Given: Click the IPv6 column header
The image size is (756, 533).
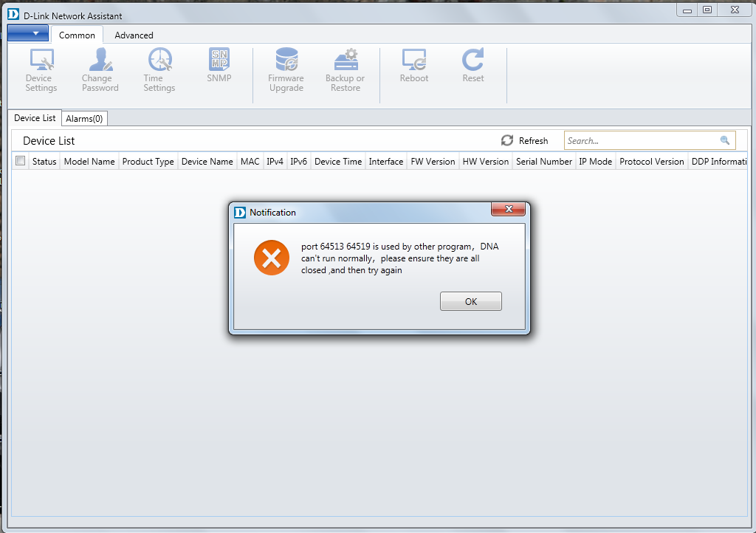Looking at the screenshot, I should tap(298, 162).
